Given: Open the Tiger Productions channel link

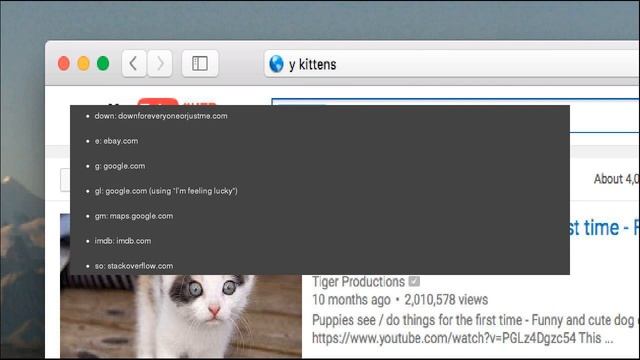Looking at the screenshot, I should [x=358, y=282].
